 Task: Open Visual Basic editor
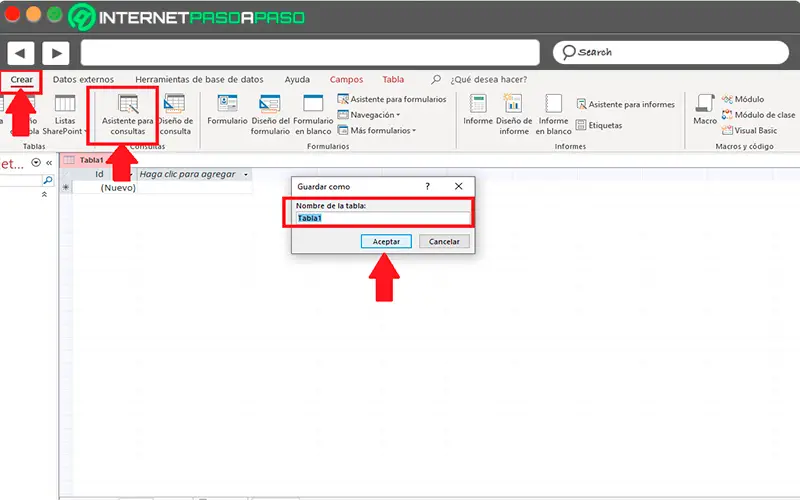point(749,131)
